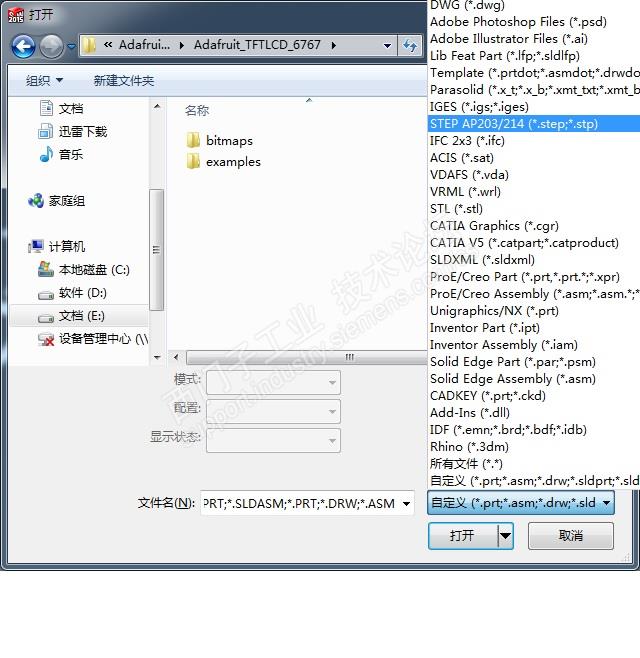Viewport: 640px width, 658px height.
Task: Click Adafruit_TFTLCD_6767 path segment
Action: tap(257, 45)
